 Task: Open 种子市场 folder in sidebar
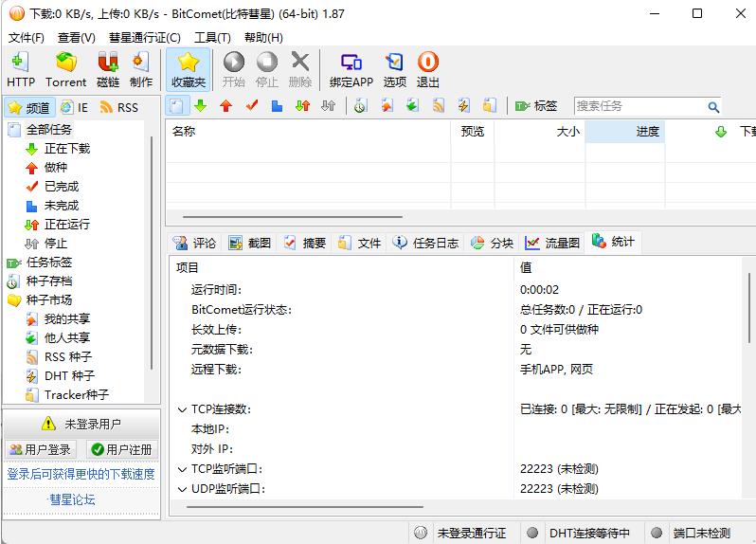coord(48,300)
